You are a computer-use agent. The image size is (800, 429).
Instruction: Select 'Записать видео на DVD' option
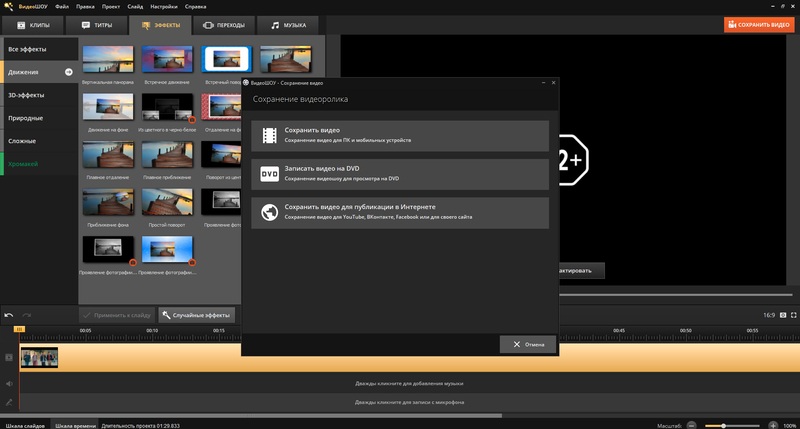(x=400, y=174)
